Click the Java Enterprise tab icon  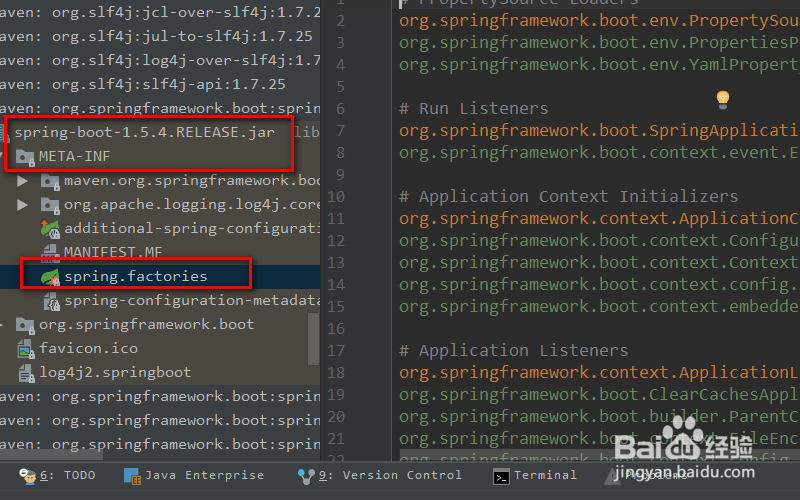pos(132,476)
